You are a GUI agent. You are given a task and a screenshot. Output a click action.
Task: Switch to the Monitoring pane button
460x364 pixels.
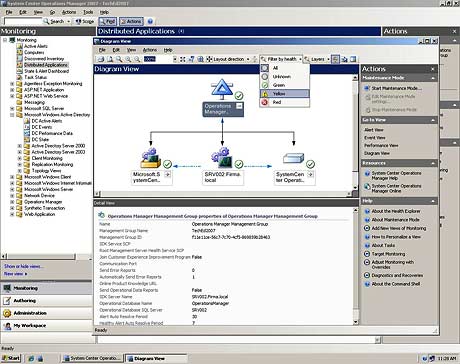click(x=46, y=288)
